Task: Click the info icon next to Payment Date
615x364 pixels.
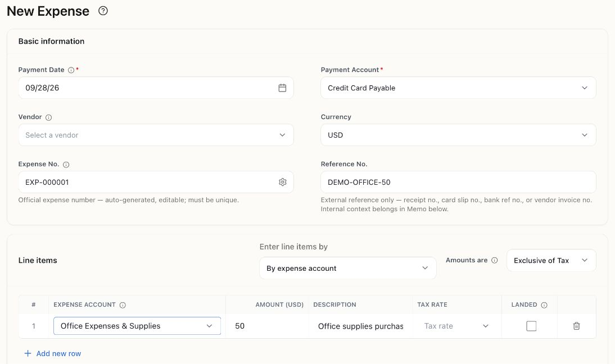Action: [71, 70]
